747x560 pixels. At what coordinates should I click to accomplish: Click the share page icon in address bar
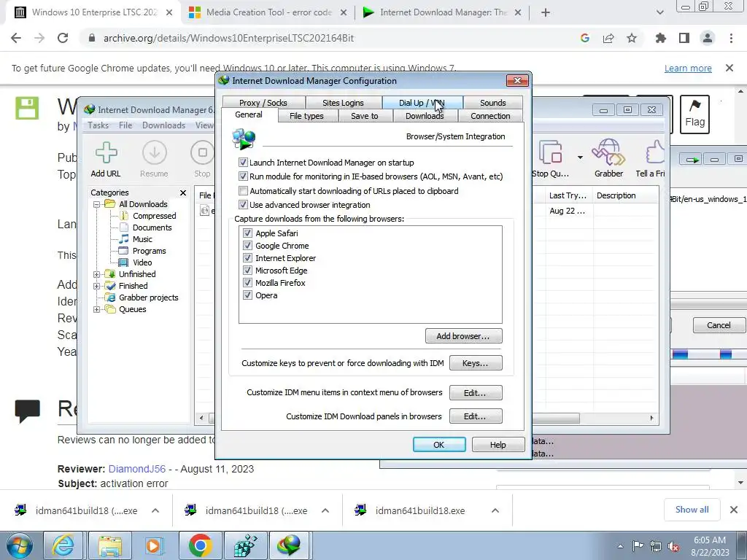608,38
